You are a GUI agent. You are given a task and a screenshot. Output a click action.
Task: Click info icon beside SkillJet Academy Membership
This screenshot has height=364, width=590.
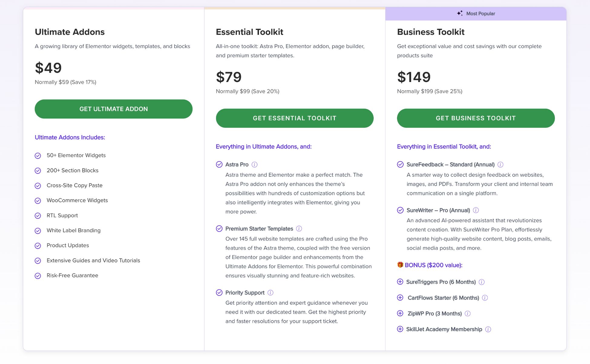[x=488, y=329]
